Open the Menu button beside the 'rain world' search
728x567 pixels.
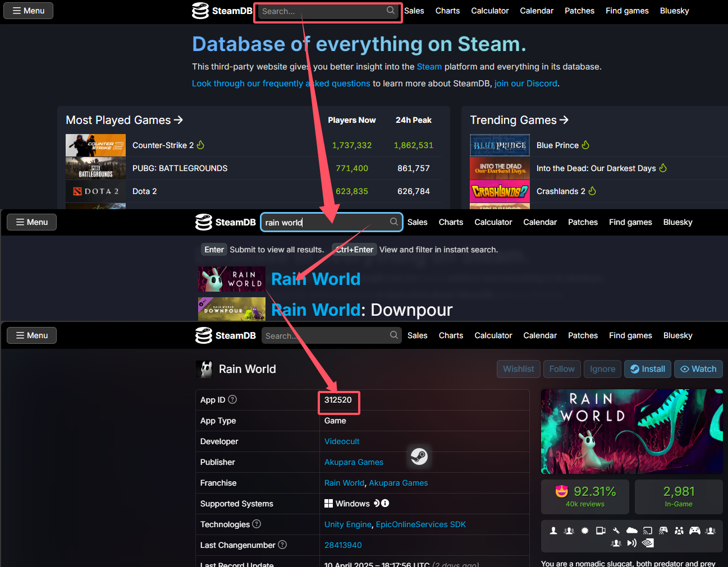31,222
